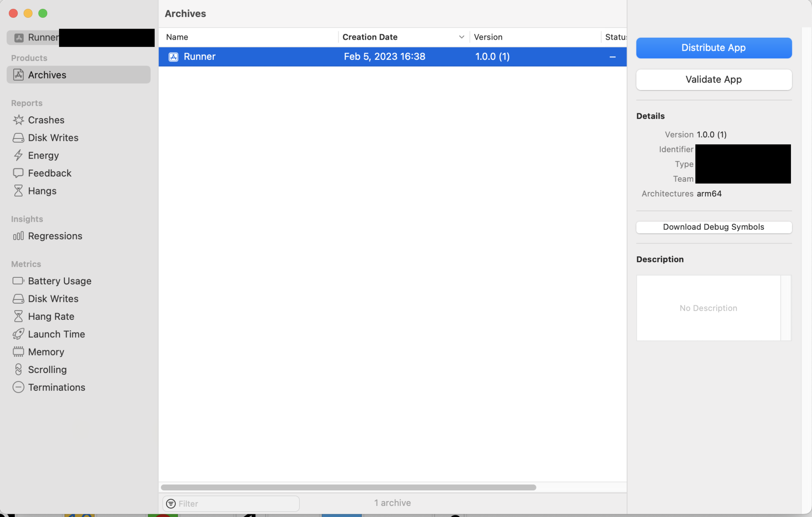Select the Energy report icon
The image size is (812, 517).
pyautogui.click(x=18, y=155)
